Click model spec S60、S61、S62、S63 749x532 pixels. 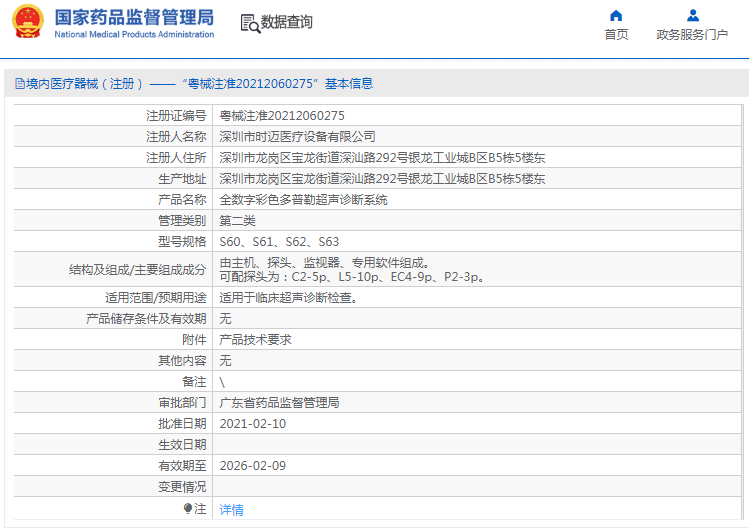click(x=279, y=242)
